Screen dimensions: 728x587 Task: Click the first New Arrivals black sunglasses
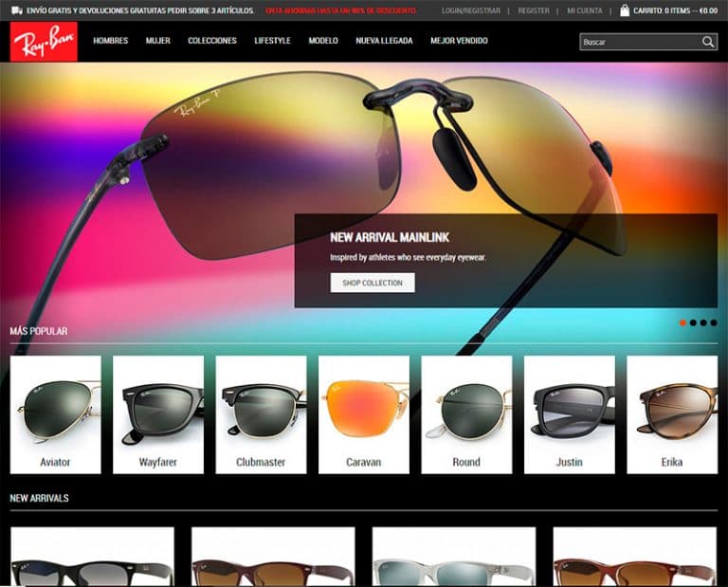(x=92, y=557)
